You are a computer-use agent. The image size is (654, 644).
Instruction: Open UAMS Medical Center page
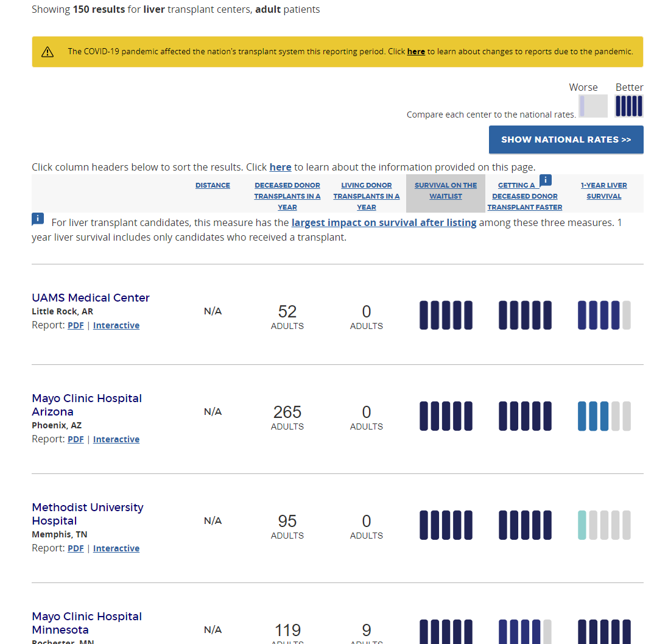pos(91,297)
